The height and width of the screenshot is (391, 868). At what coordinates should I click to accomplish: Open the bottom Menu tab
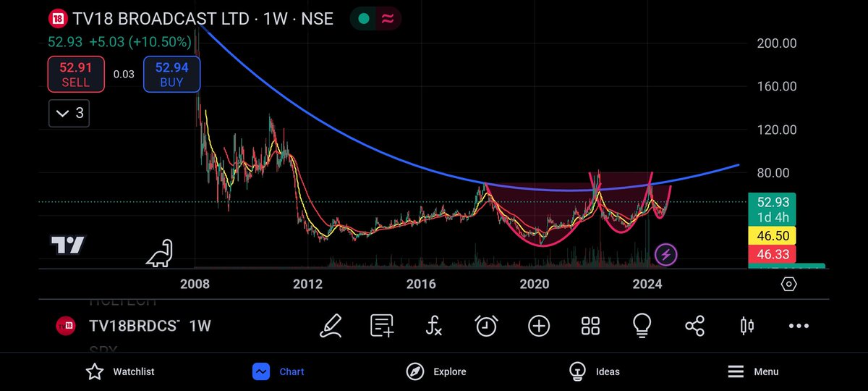(x=753, y=371)
